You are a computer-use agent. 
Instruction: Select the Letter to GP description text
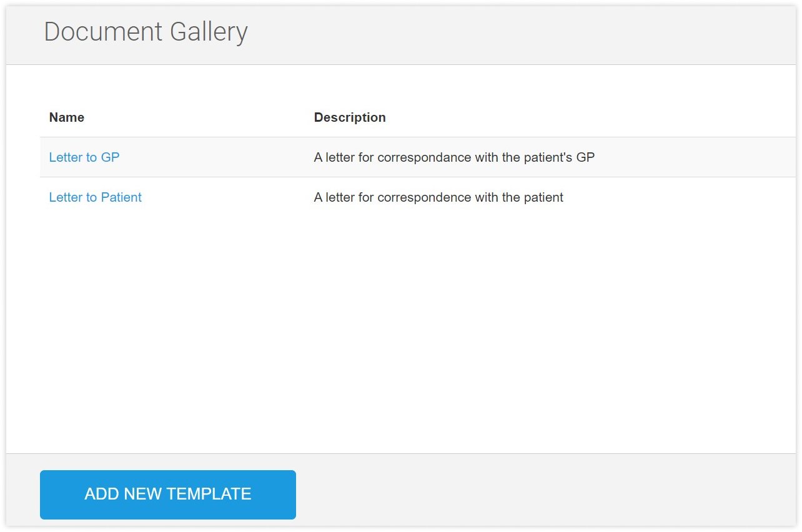[453, 157]
